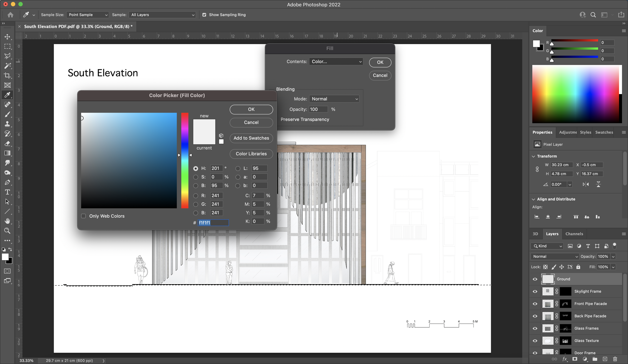Switch to the Swatches tab
Viewport: 628px width, 364px height.
point(604,132)
